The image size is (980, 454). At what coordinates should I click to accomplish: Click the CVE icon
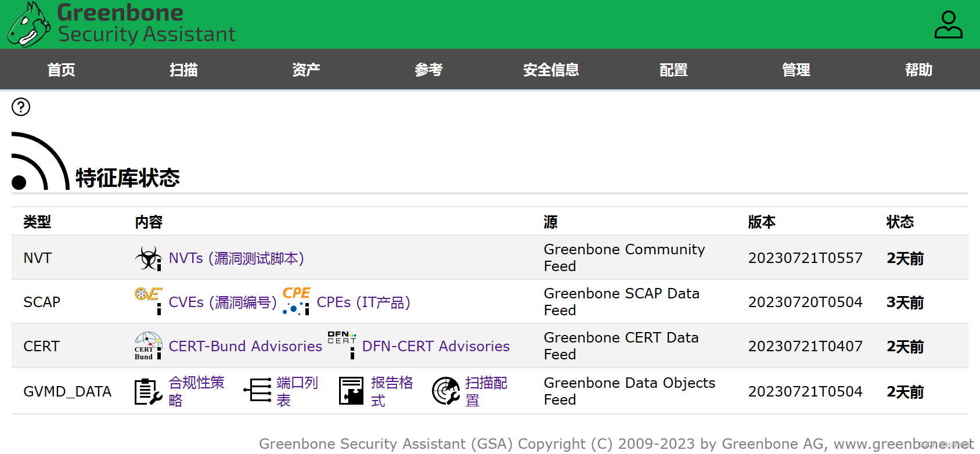pyautogui.click(x=148, y=301)
